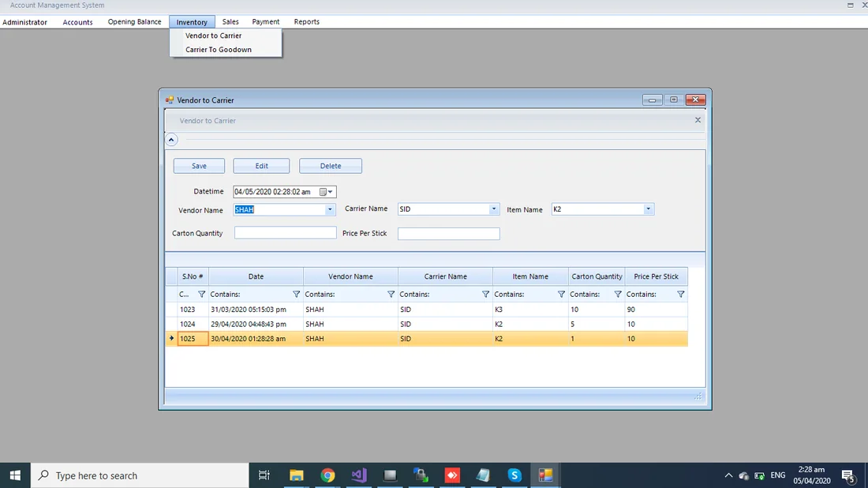Viewport: 868px width, 488px height.
Task: Expand the Item Name dropdown
Action: pos(648,208)
